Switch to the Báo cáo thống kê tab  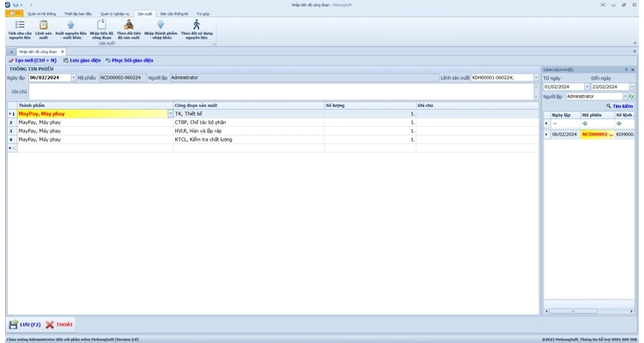pyautogui.click(x=173, y=14)
